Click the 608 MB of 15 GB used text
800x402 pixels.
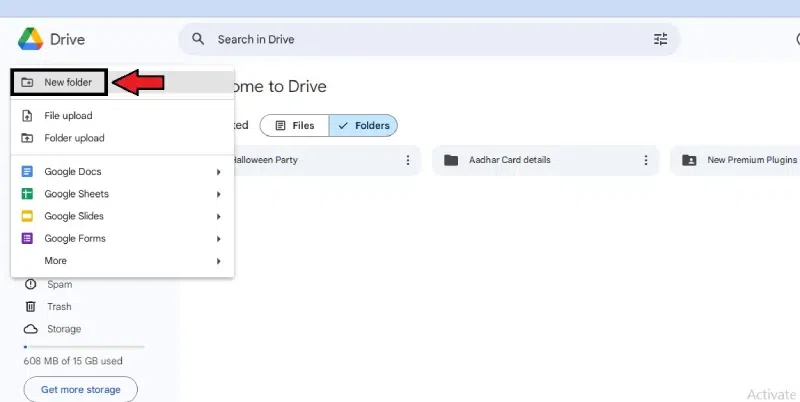click(x=73, y=361)
